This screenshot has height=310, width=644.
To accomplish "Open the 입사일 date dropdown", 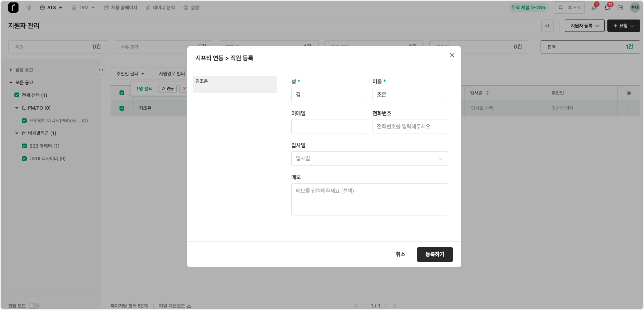I will click(x=369, y=159).
